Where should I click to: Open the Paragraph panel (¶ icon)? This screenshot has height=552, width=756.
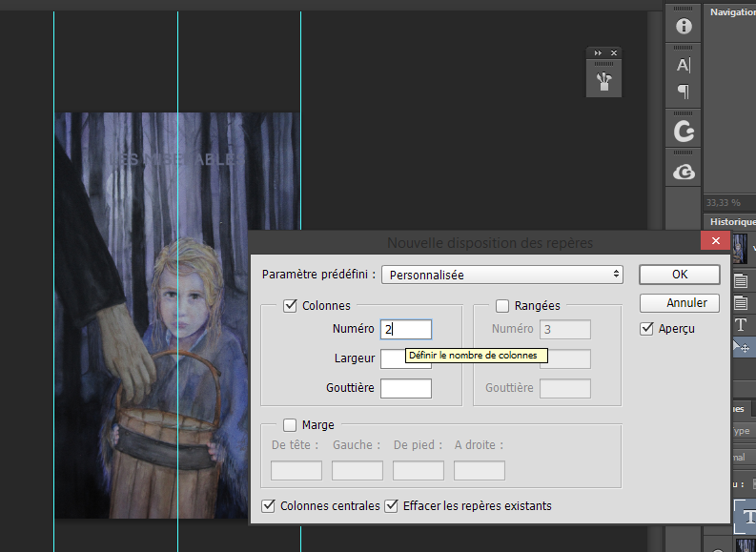coord(684,92)
